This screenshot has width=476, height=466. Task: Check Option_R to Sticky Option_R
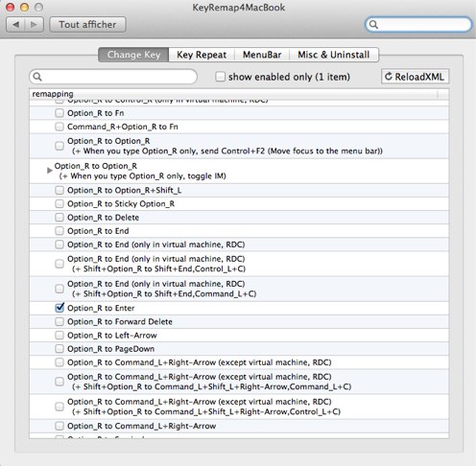point(59,204)
